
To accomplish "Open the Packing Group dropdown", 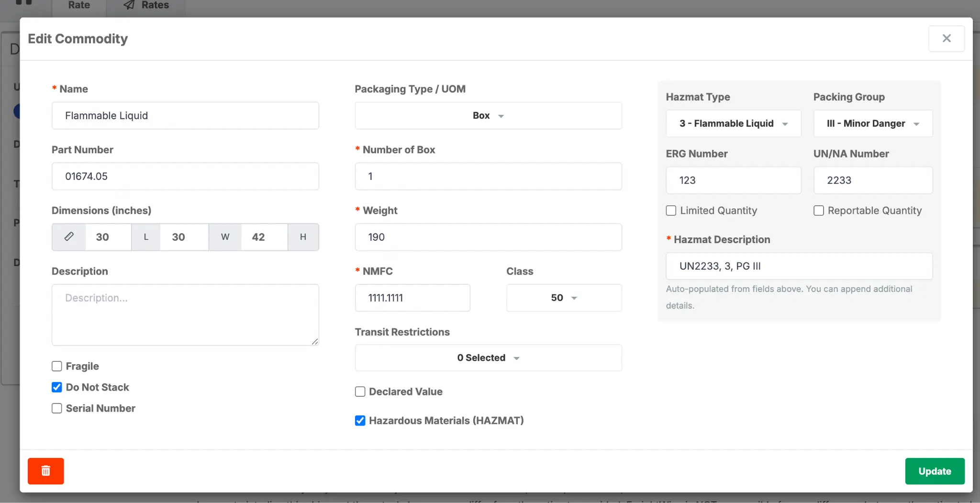I will (x=873, y=123).
